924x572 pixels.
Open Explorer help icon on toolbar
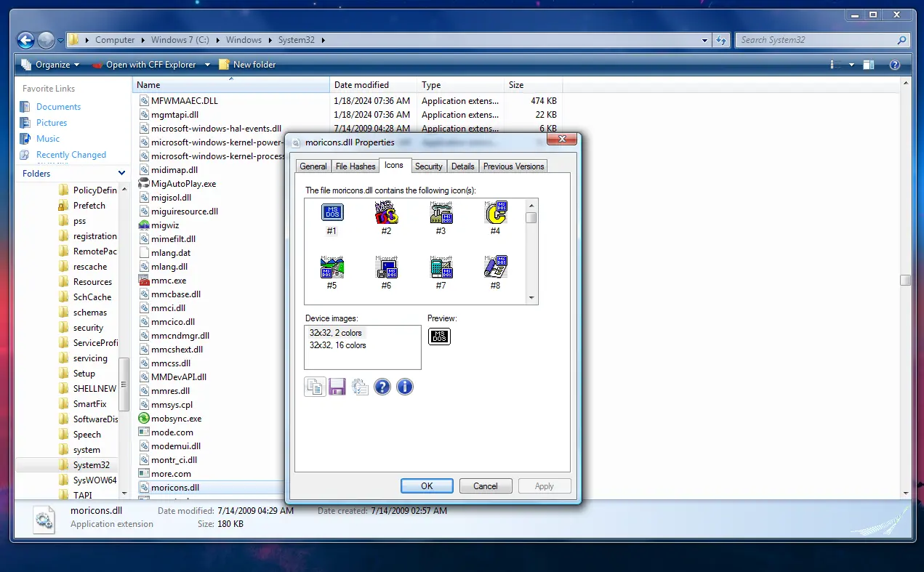pyautogui.click(x=895, y=65)
